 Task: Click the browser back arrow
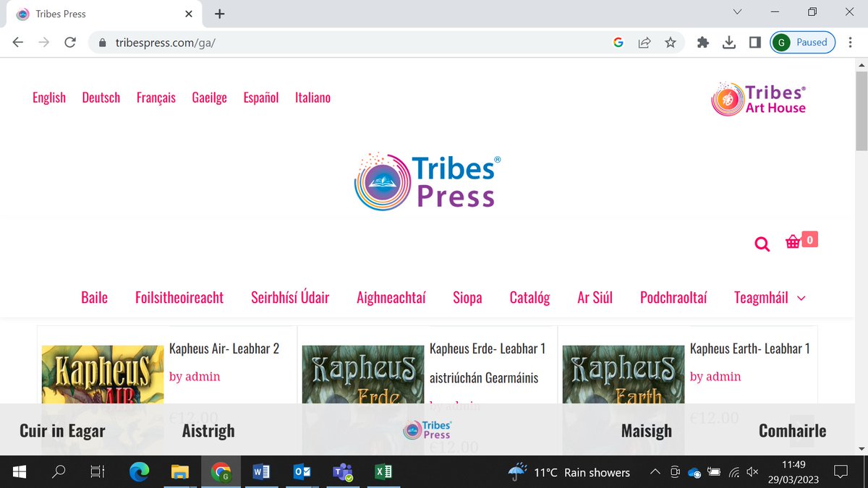(x=18, y=43)
